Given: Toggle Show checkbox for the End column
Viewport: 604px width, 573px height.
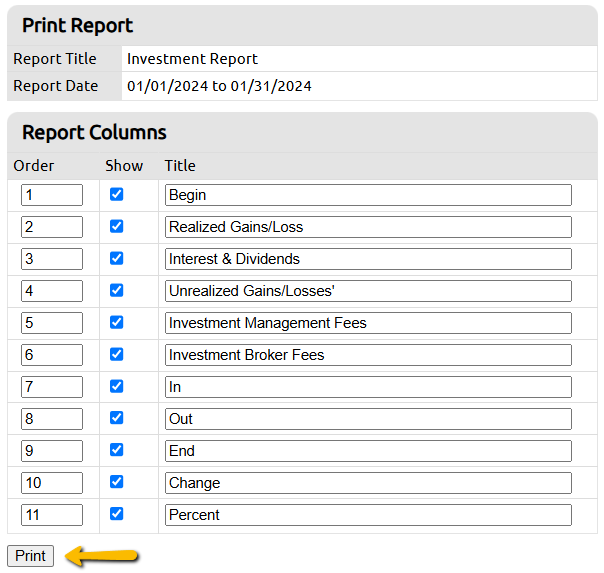Looking at the screenshot, I should click(116, 450).
